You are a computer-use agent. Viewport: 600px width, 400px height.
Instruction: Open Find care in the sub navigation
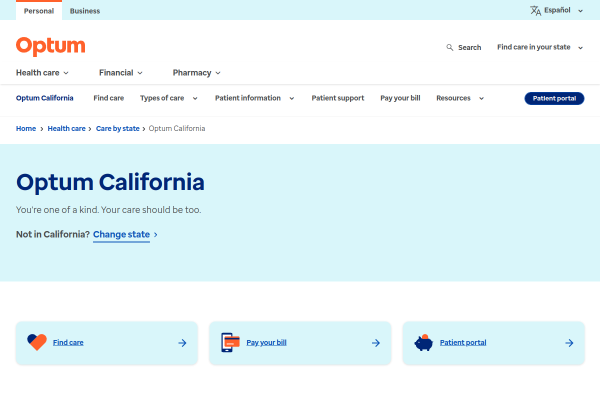click(109, 98)
